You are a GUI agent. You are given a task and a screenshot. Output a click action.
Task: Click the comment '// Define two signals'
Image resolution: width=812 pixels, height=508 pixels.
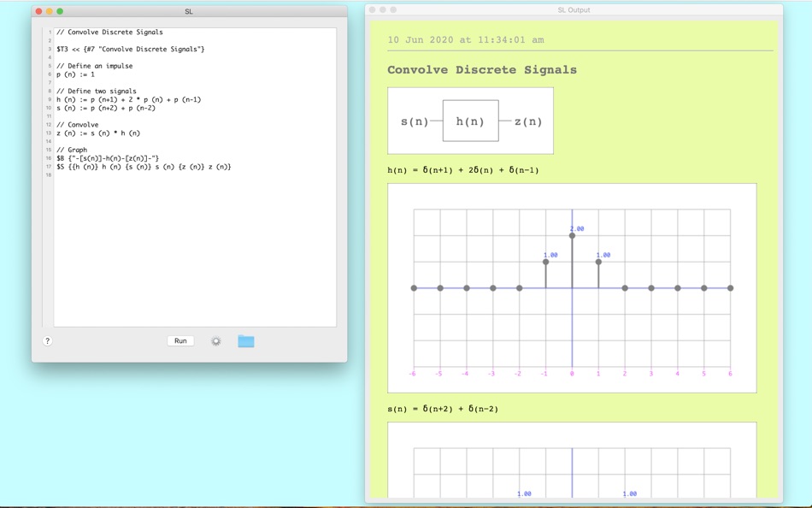[97, 91]
